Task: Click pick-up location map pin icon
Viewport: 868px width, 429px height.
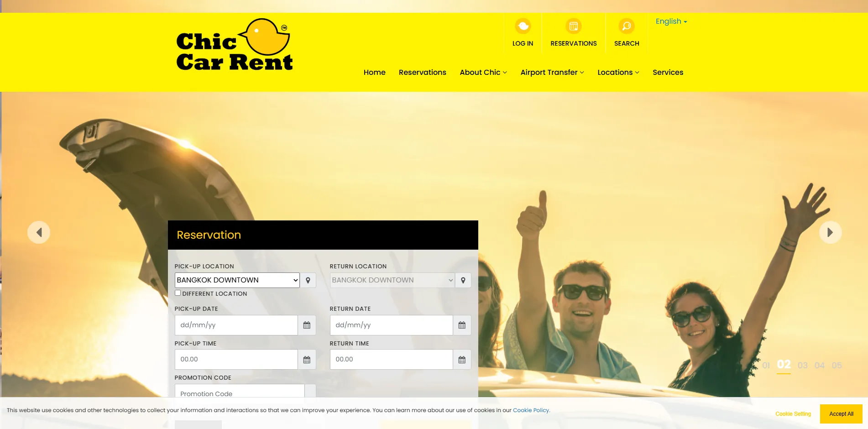Action: point(308,280)
